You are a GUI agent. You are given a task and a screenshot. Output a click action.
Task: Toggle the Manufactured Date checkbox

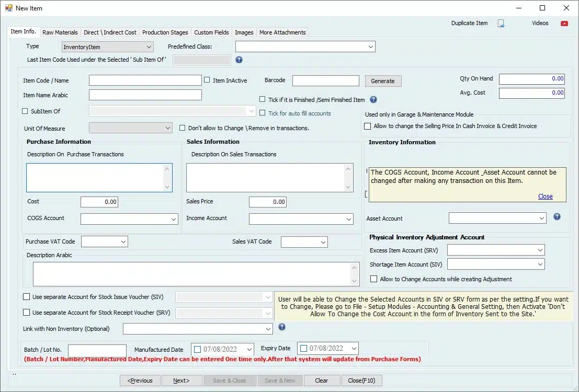tap(198, 349)
